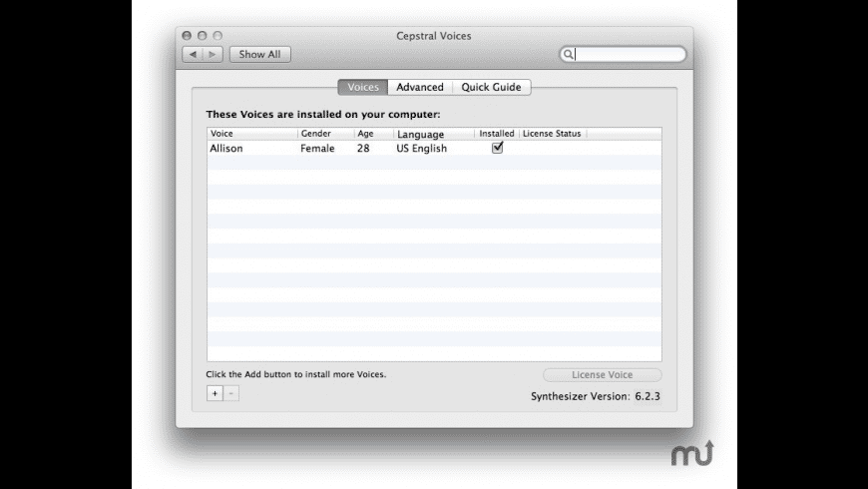Sort by the Voice column header

click(x=252, y=134)
